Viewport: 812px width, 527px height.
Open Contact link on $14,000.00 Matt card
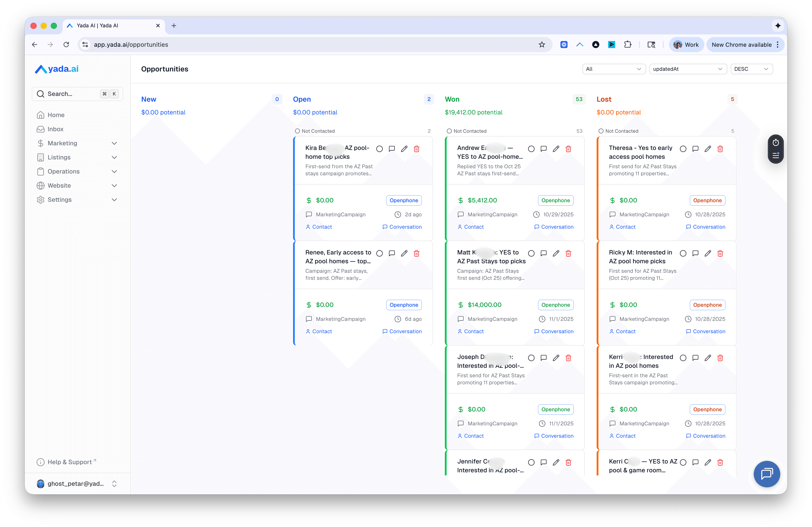pos(470,331)
